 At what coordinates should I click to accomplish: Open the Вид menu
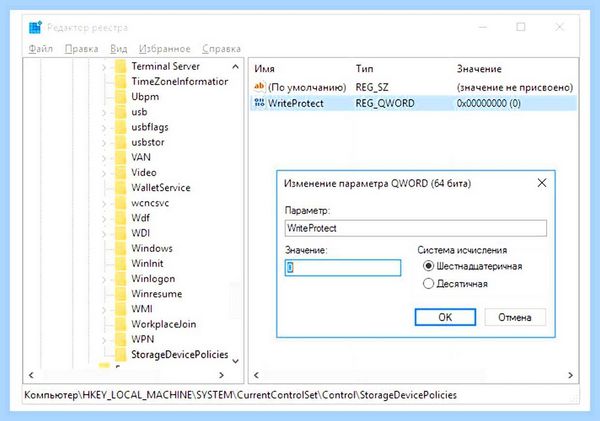click(x=119, y=49)
